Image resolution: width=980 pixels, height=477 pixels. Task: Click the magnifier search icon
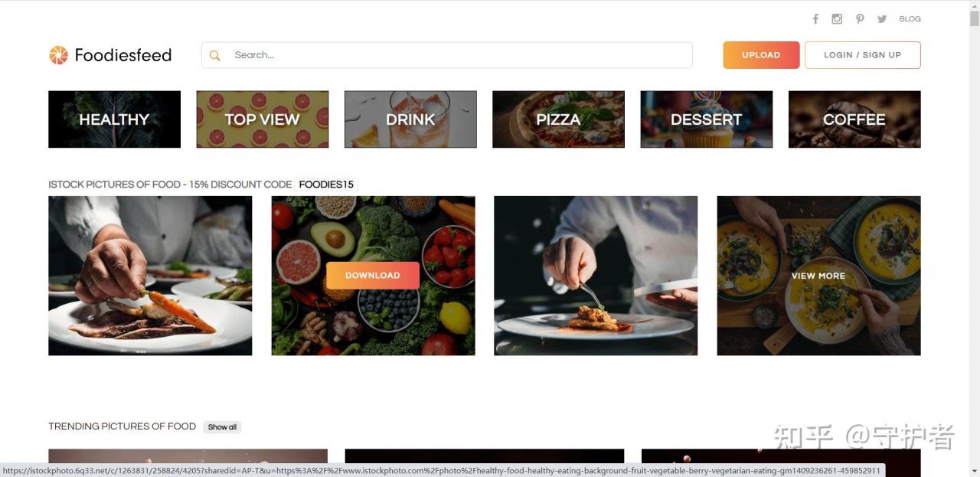[x=215, y=55]
